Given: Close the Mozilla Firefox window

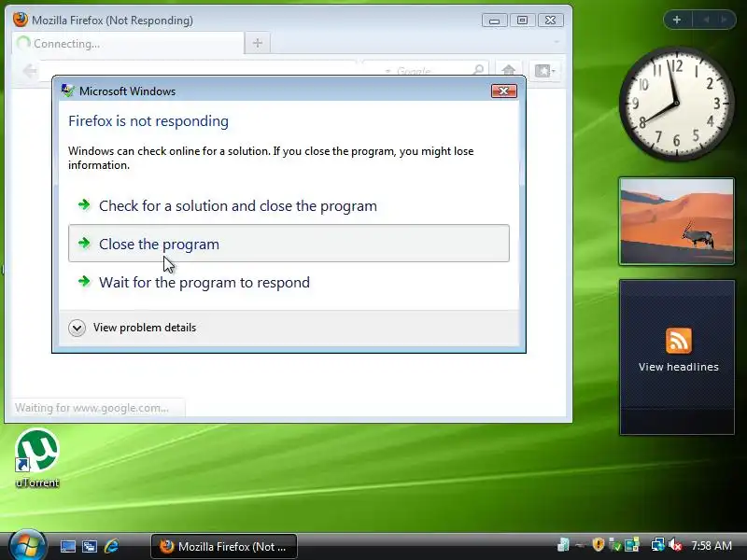Looking at the screenshot, I should [x=550, y=21].
